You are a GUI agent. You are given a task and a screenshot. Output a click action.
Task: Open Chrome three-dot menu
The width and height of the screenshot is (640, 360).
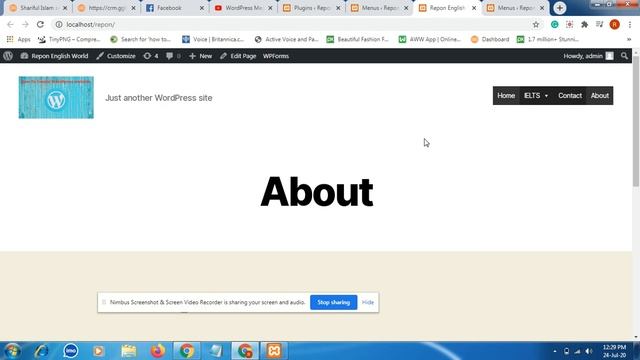point(630,24)
